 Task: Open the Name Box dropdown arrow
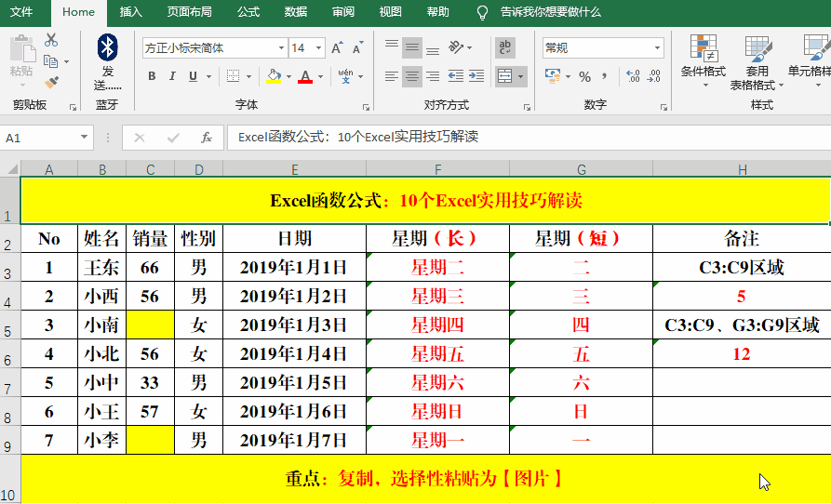tap(84, 137)
